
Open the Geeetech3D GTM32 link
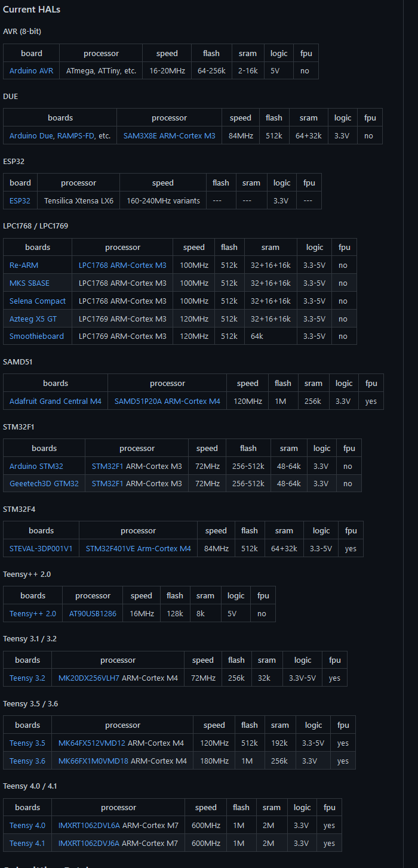(x=44, y=483)
